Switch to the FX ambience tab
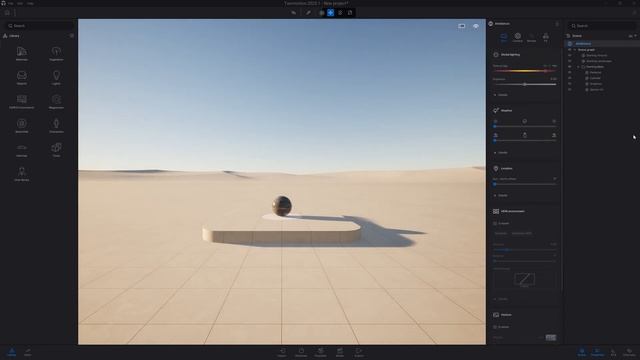640x360 pixels. (546, 38)
